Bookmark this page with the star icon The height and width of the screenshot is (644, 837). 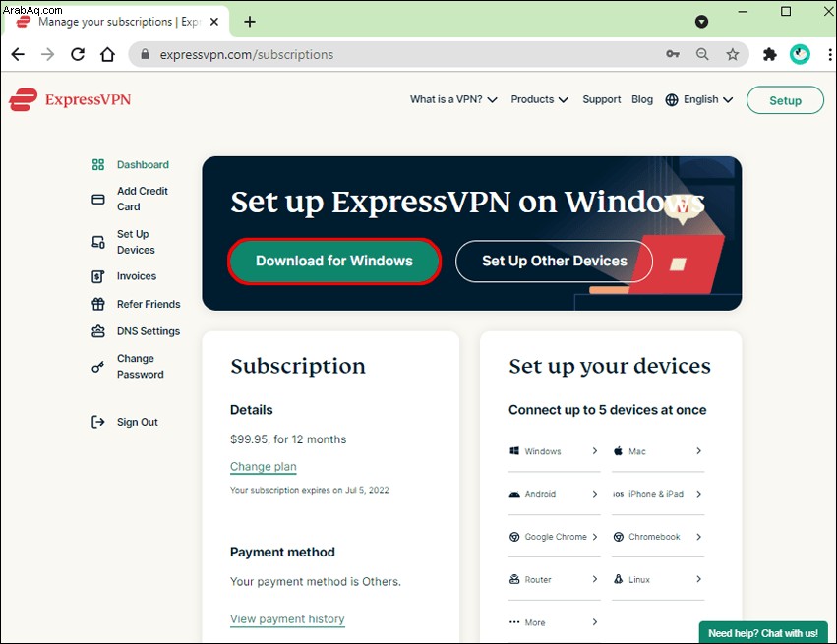[x=733, y=54]
